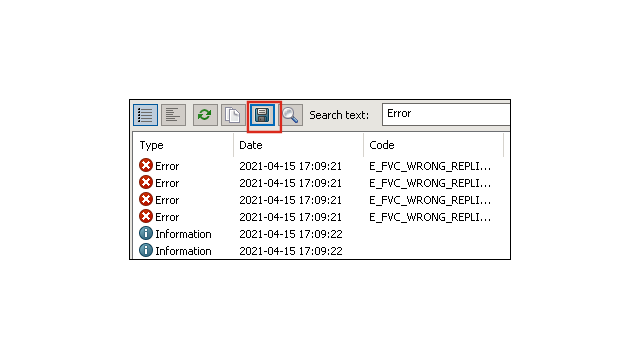
Task: Click the first blue Information icon
Action: 146,233
